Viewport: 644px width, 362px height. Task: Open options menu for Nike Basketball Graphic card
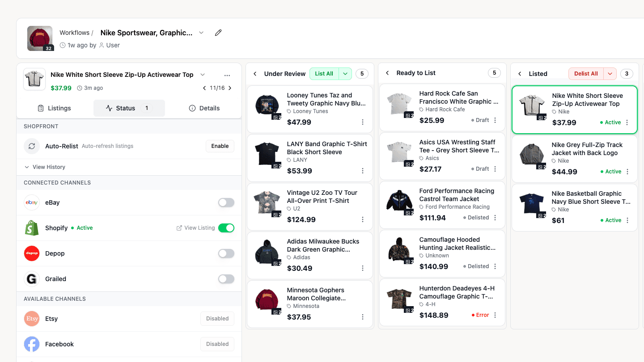pyautogui.click(x=627, y=220)
